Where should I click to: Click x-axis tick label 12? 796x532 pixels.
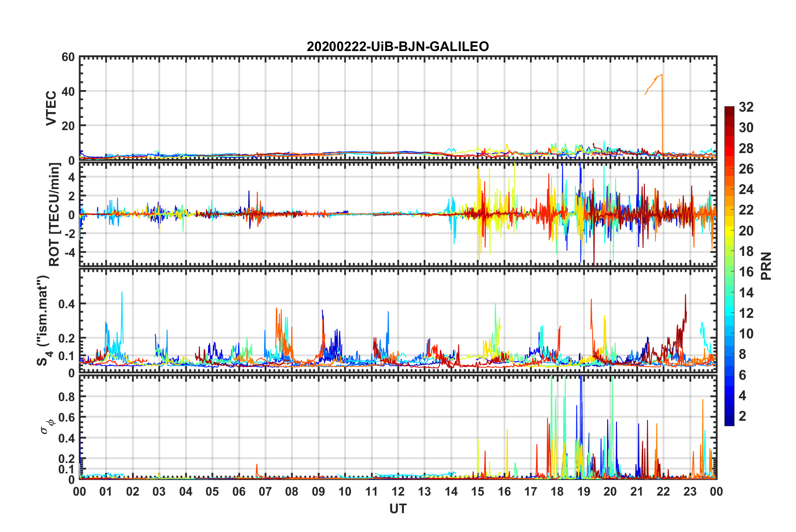coord(398,491)
